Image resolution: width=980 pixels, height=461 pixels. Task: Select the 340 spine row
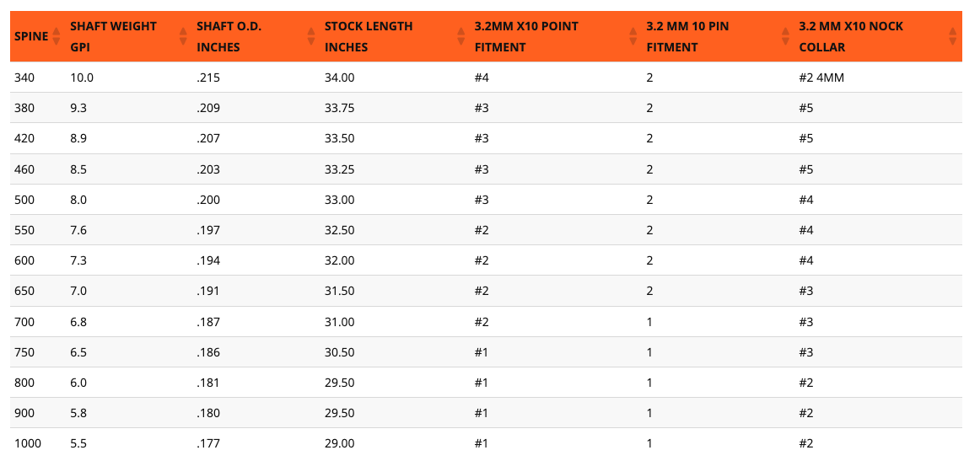pos(486,78)
